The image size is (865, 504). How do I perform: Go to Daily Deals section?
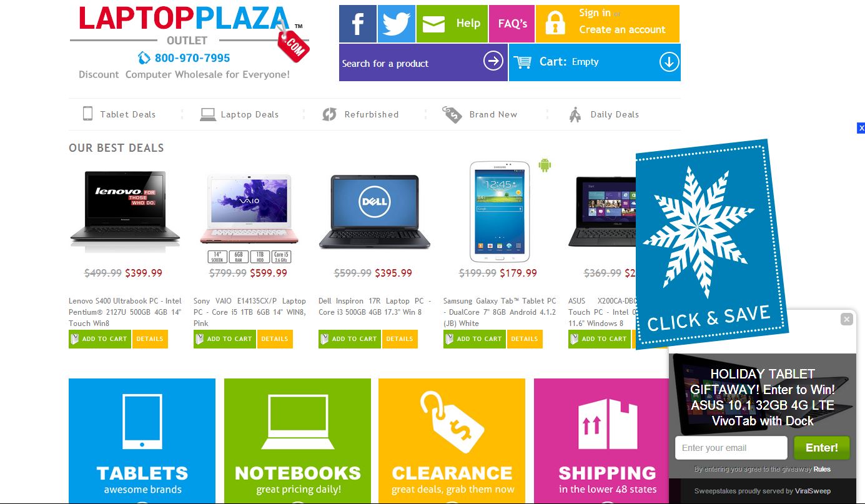tap(604, 114)
